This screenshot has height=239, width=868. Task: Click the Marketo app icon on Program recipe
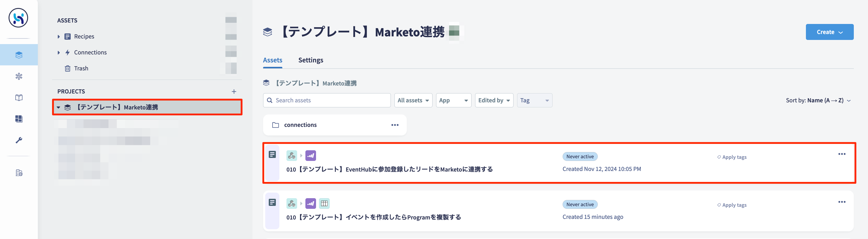pyautogui.click(x=311, y=203)
